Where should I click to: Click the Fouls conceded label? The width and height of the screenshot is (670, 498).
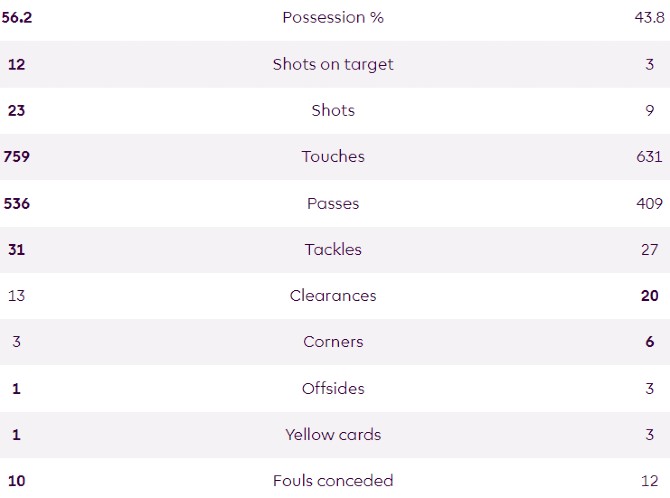point(333,480)
